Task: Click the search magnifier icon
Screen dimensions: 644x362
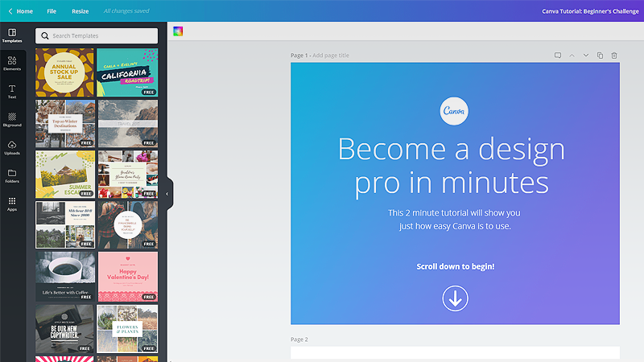Action: 45,36
